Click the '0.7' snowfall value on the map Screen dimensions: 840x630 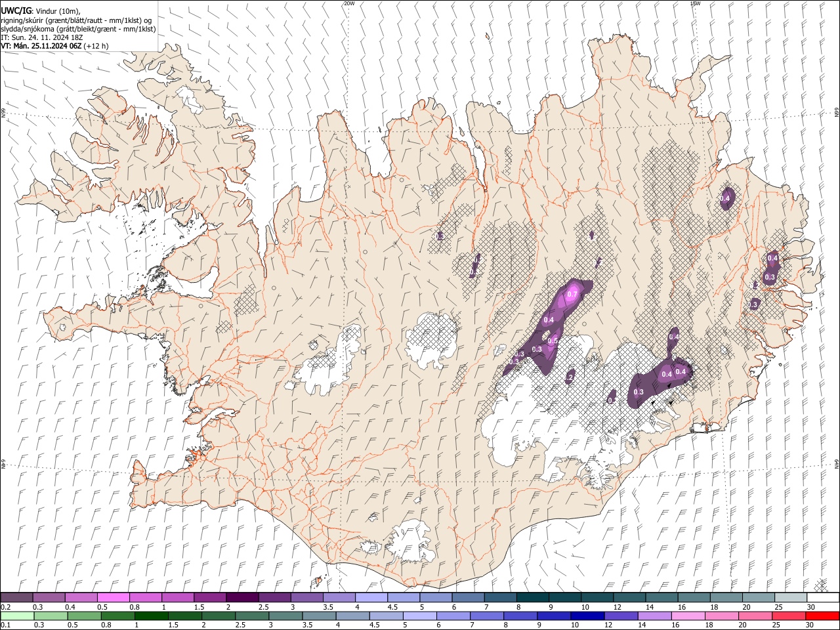pos(572,295)
